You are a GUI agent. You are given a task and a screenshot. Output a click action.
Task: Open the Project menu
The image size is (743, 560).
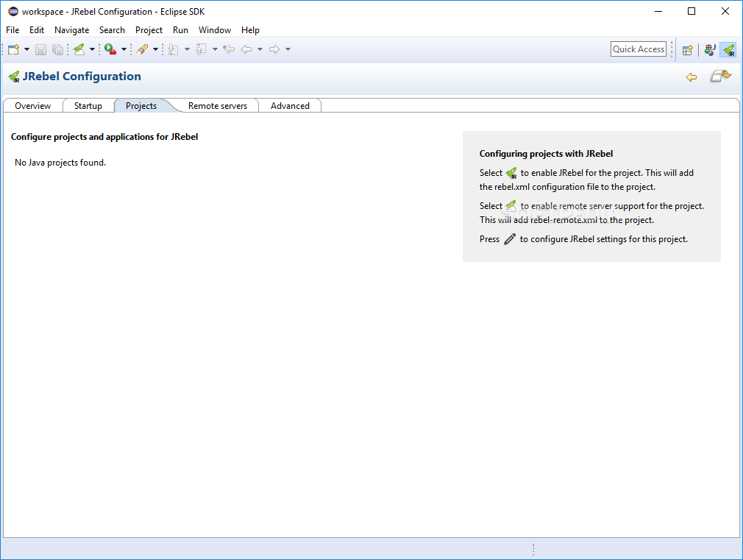click(x=149, y=30)
